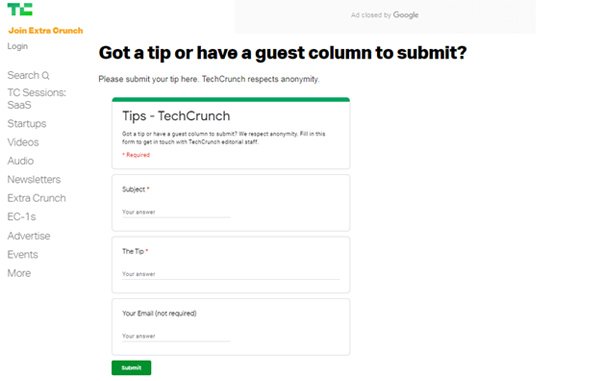
Task: Open the TechCrunch logo home link
Action: pyautogui.click(x=20, y=9)
